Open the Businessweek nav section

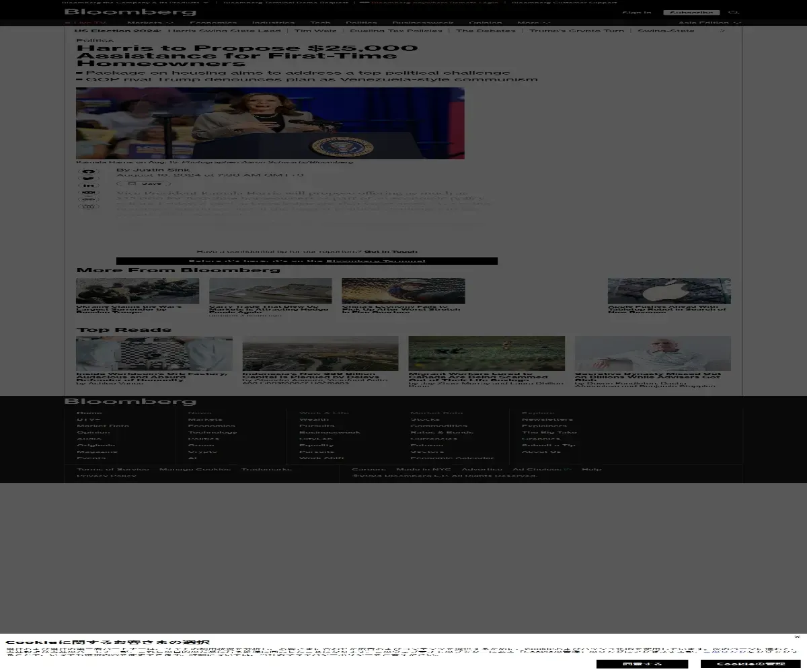click(x=423, y=23)
